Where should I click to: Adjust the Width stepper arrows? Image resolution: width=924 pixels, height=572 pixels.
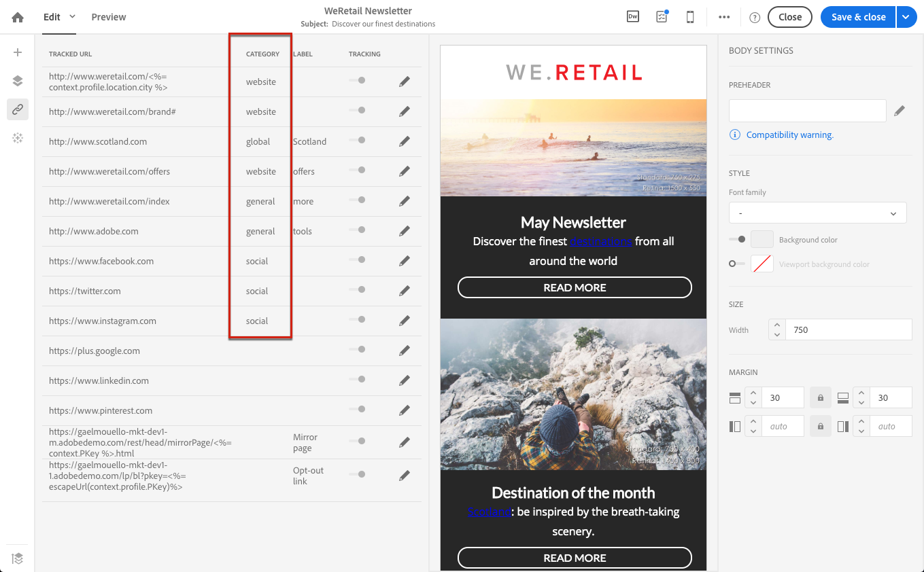click(777, 329)
